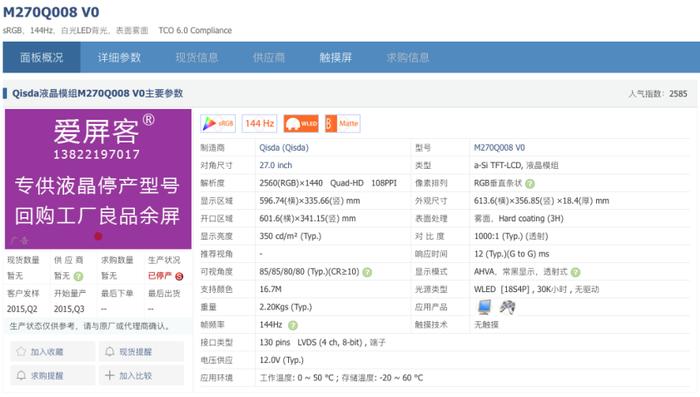Click the star icon on 加入收藏
This screenshot has width=700, height=397.
click(x=21, y=351)
